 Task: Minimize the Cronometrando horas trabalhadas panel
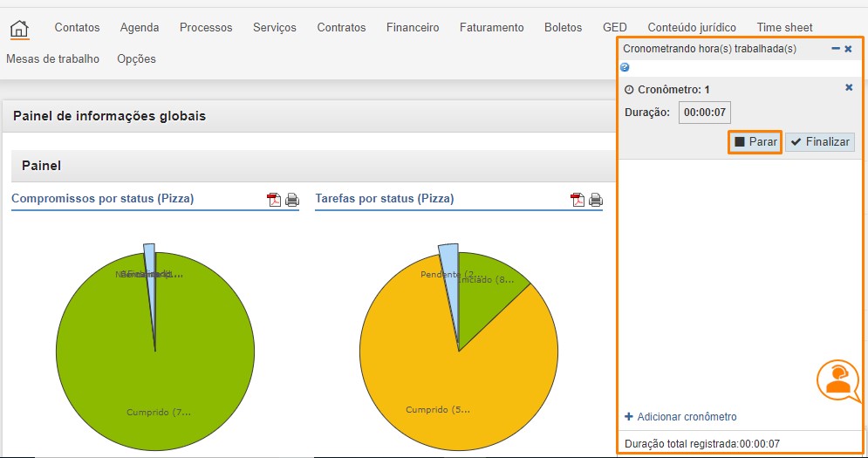click(836, 49)
